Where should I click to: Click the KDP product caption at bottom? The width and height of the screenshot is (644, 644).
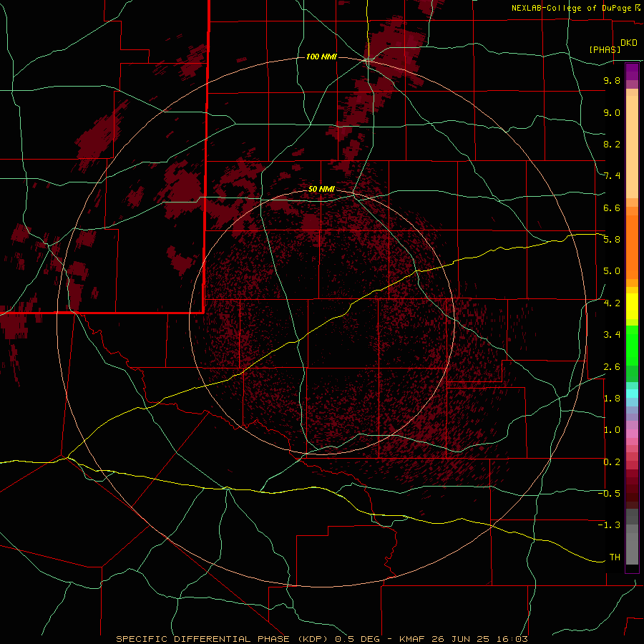click(322, 639)
